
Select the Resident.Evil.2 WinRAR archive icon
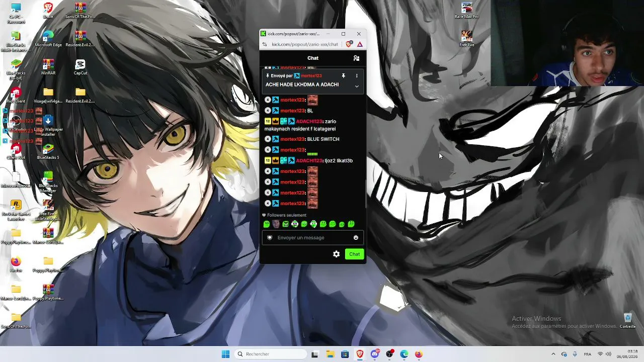(x=80, y=39)
